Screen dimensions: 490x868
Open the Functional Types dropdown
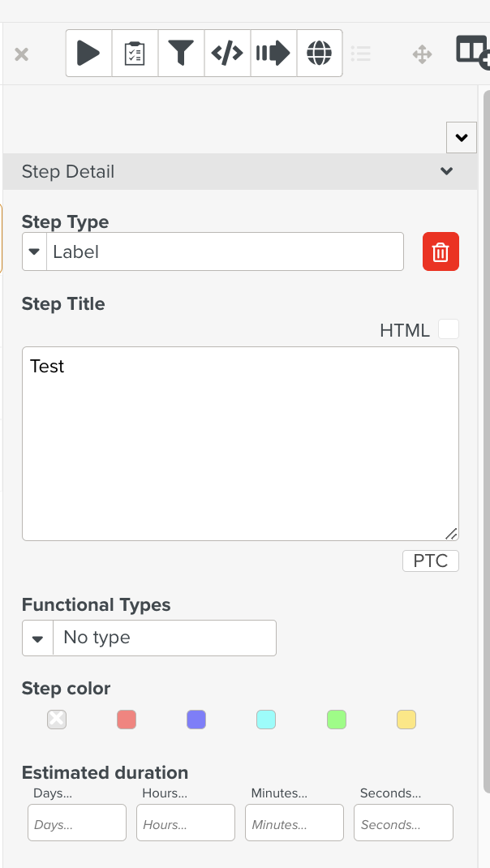point(37,638)
